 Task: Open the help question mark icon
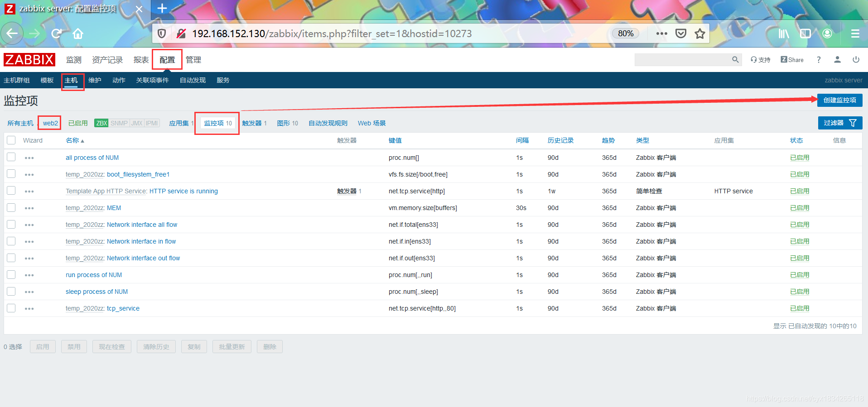click(x=819, y=60)
